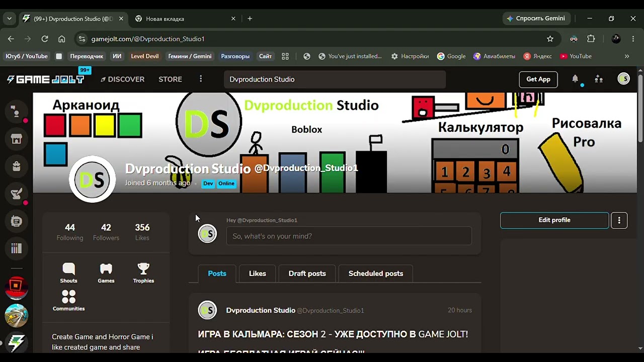Open the Chrome profile avatar

(616, 39)
